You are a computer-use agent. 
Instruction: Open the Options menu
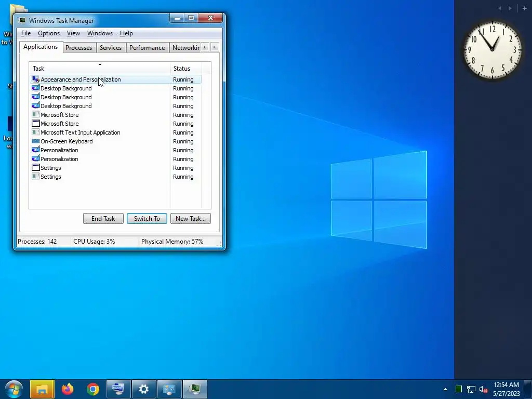[48, 33]
